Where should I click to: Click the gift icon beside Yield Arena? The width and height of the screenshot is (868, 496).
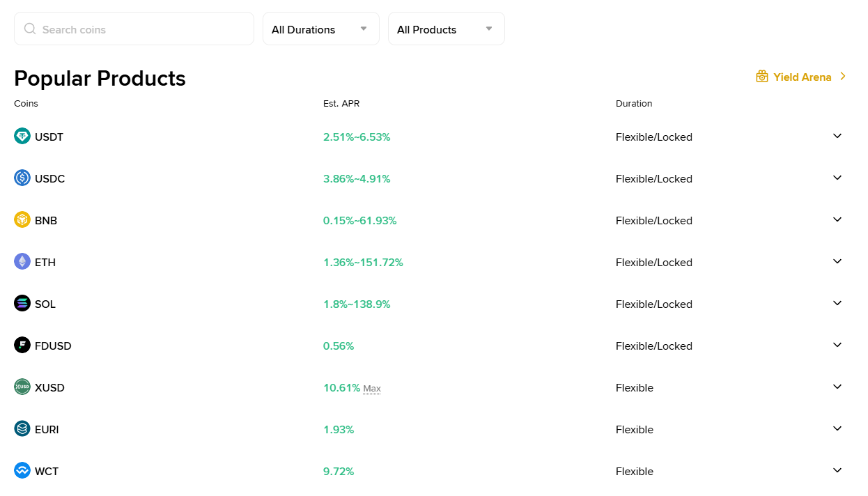(761, 76)
